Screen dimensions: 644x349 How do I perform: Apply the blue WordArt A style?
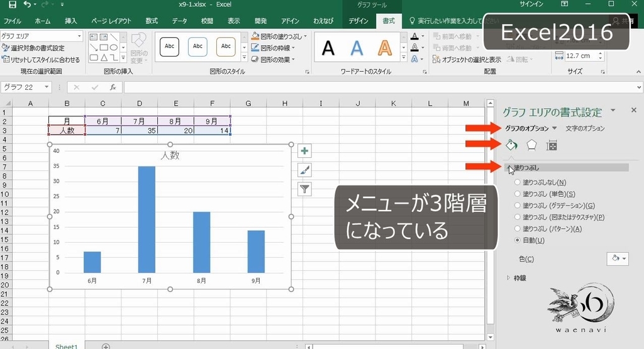tap(357, 48)
